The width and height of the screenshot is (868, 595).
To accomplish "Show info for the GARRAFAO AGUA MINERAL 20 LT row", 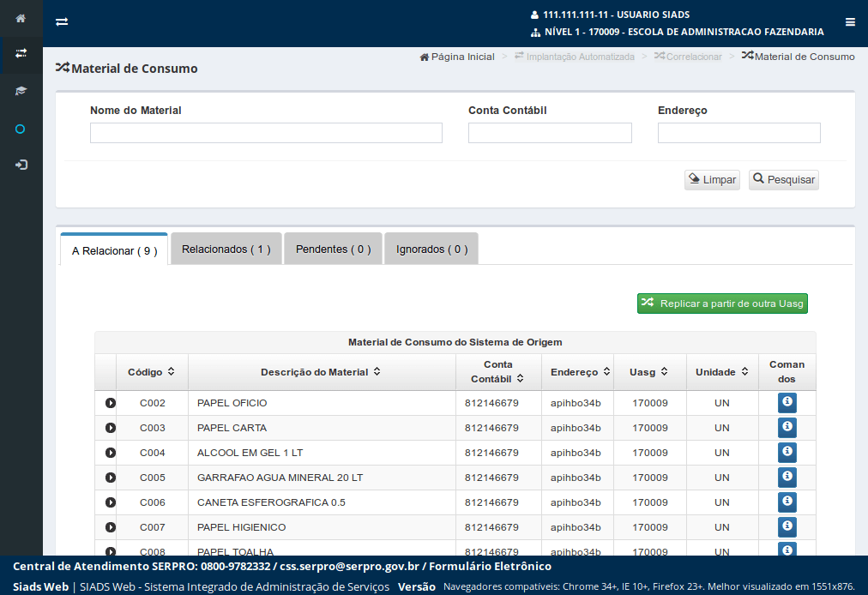I will [x=787, y=477].
